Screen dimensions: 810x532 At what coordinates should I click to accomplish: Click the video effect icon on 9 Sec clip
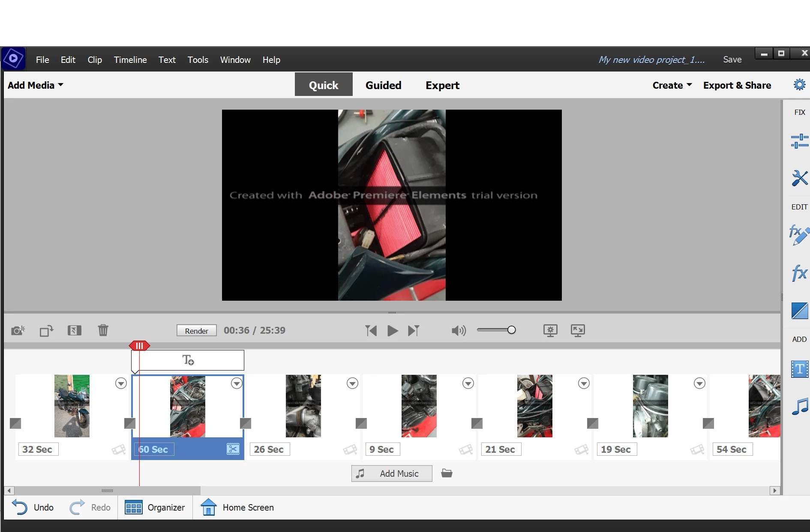pyautogui.click(x=465, y=449)
